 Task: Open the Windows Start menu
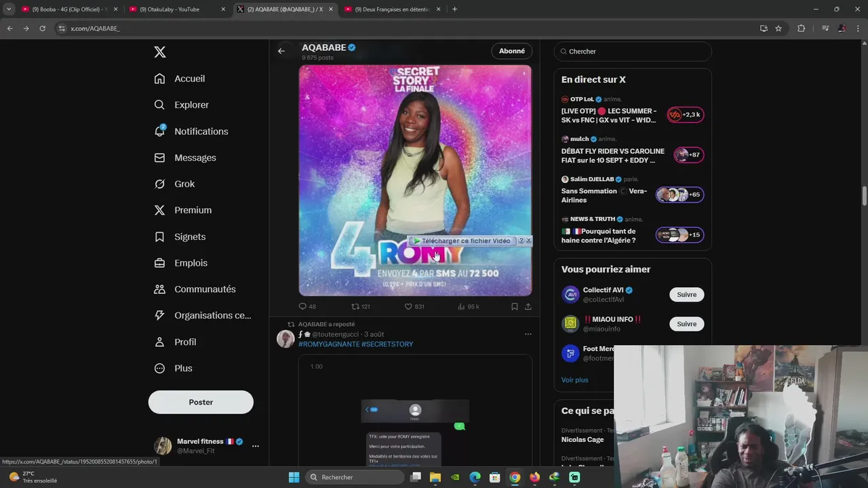[294, 477]
